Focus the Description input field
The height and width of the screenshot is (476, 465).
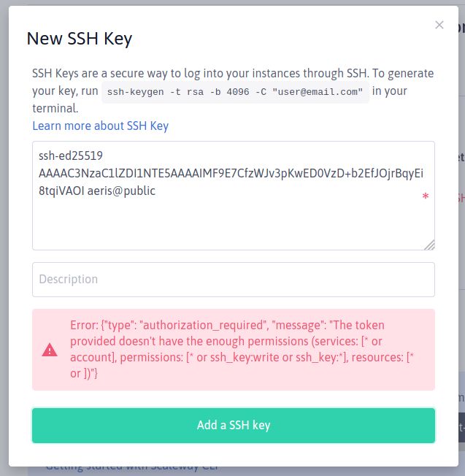coord(233,279)
